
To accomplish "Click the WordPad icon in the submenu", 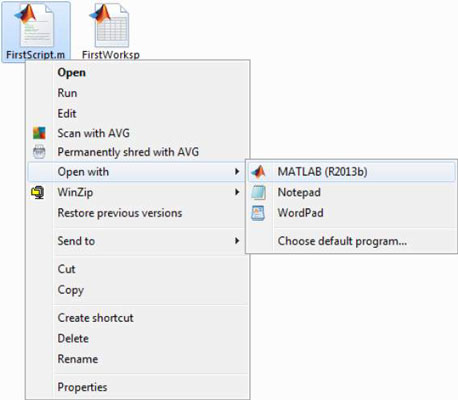I will pos(259,213).
